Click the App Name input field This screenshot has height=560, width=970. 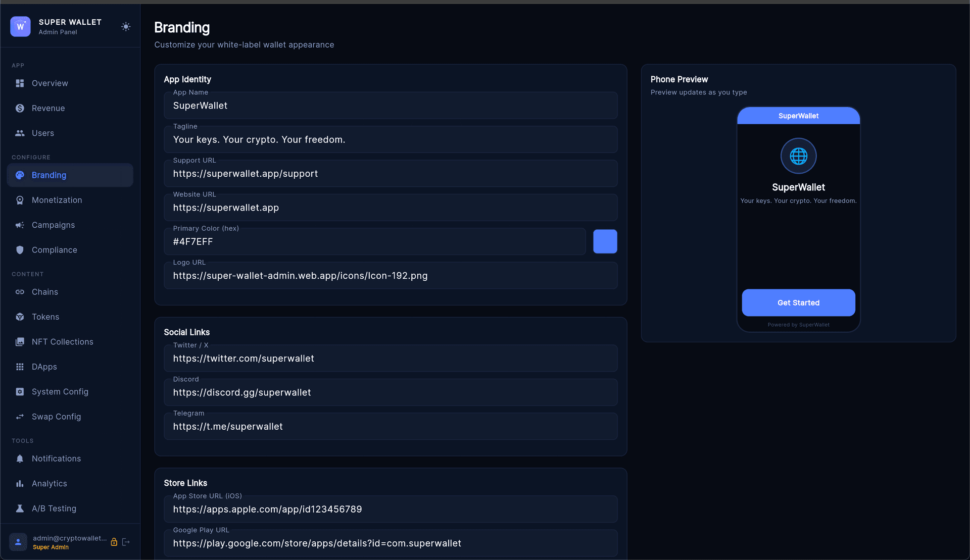coord(391,106)
